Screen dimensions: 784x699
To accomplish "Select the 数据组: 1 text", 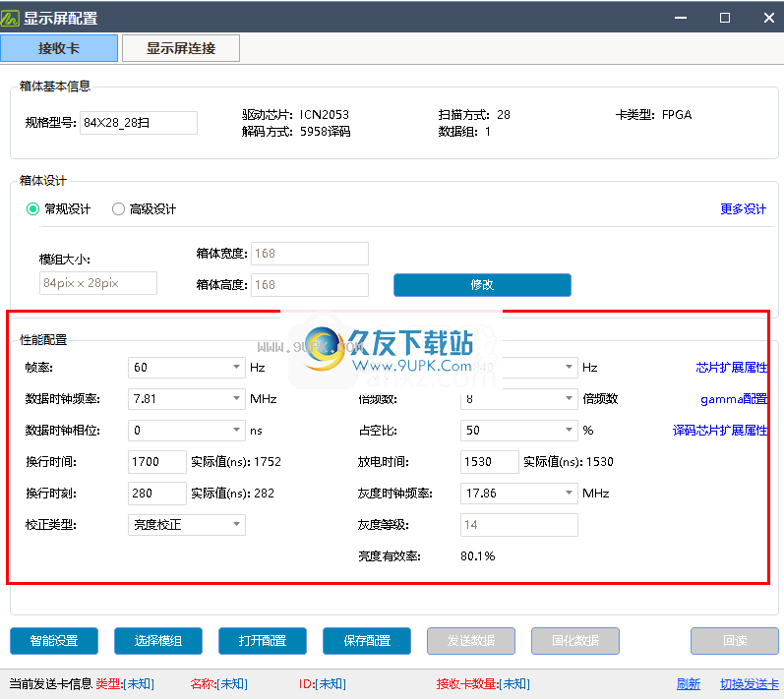I will [464, 132].
